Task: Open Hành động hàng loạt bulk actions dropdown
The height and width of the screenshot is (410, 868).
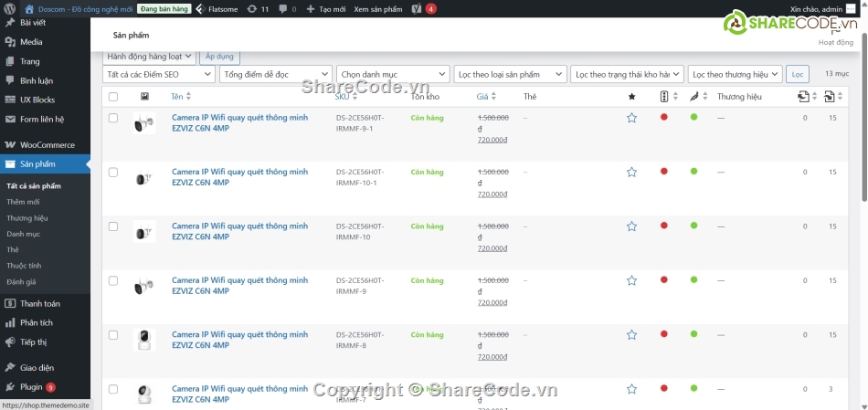Action: click(x=150, y=57)
